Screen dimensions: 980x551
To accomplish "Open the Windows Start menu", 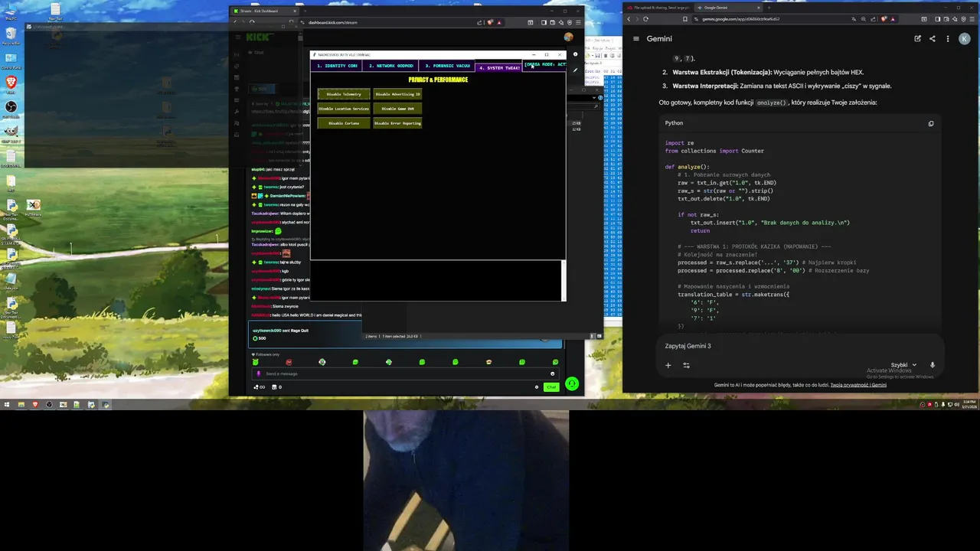I will click(6, 405).
